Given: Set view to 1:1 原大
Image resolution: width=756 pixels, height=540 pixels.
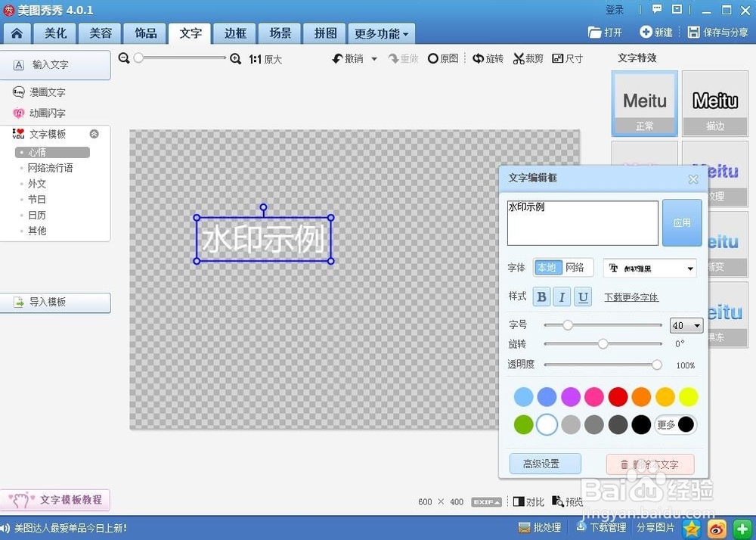Looking at the screenshot, I should coord(265,59).
